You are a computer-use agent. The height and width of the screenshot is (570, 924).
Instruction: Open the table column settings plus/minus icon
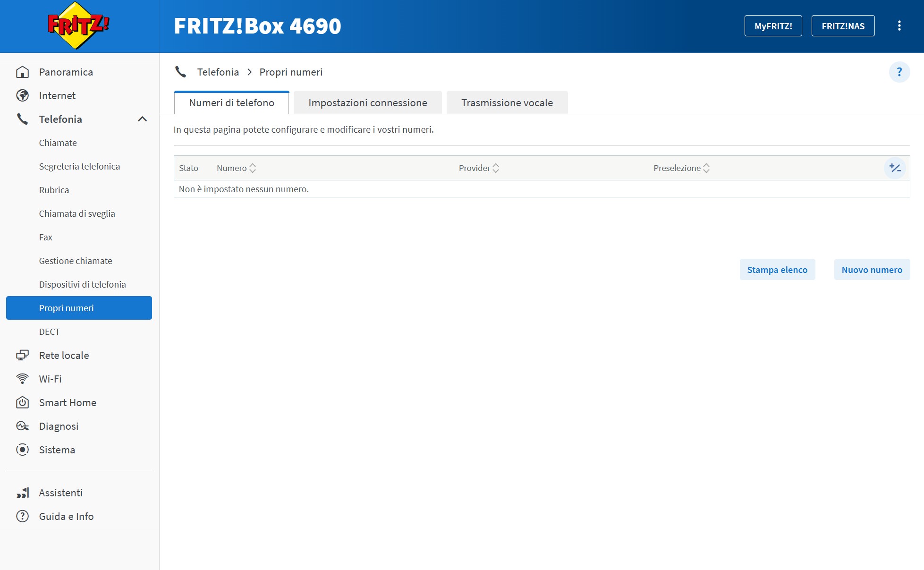895,168
